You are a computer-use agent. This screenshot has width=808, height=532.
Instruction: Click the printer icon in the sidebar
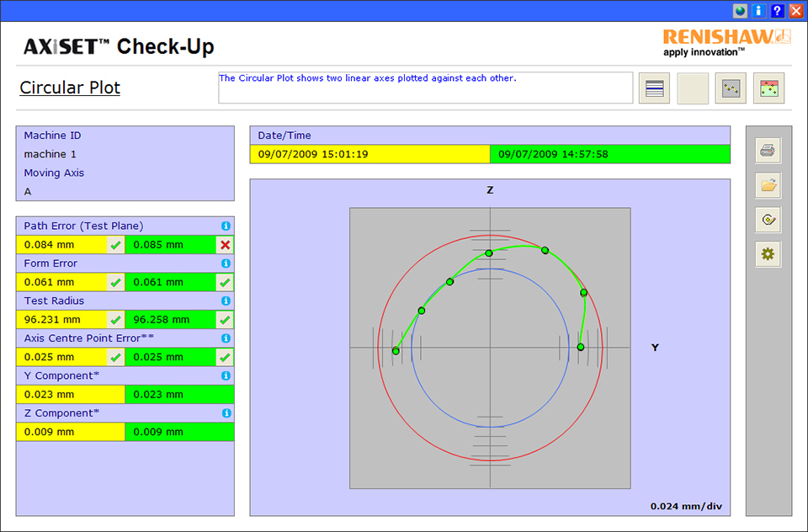[768, 151]
